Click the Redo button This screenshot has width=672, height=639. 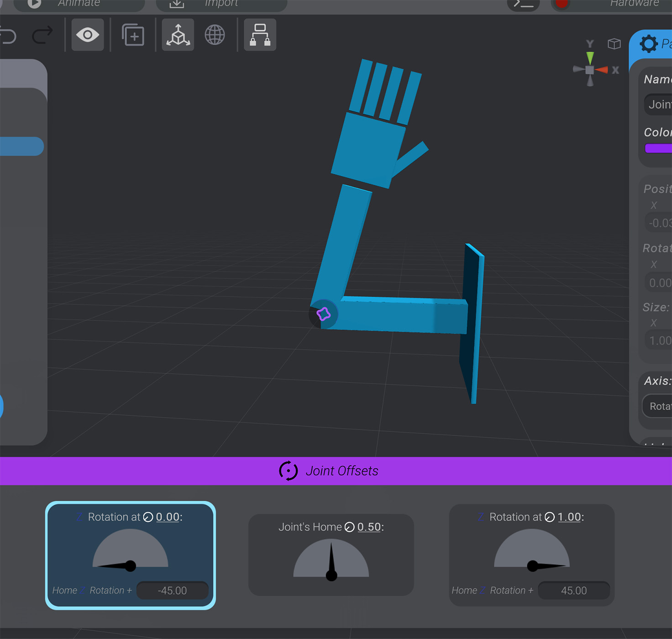point(42,35)
